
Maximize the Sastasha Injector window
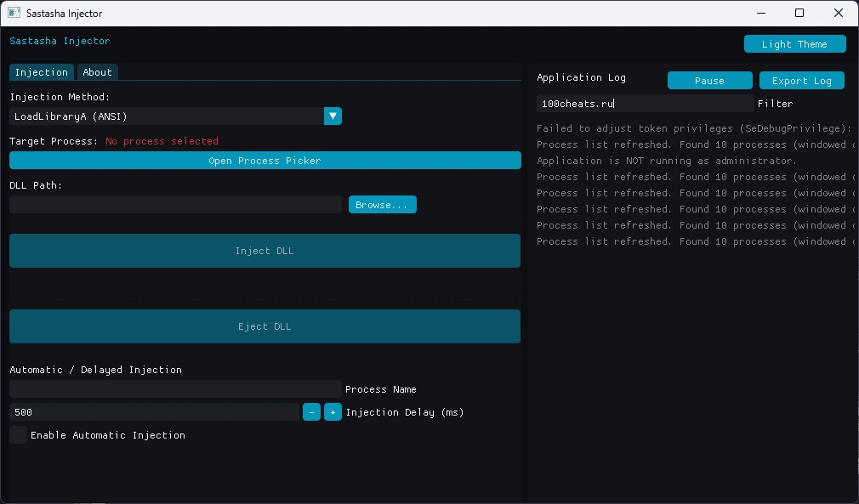point(799,13)
